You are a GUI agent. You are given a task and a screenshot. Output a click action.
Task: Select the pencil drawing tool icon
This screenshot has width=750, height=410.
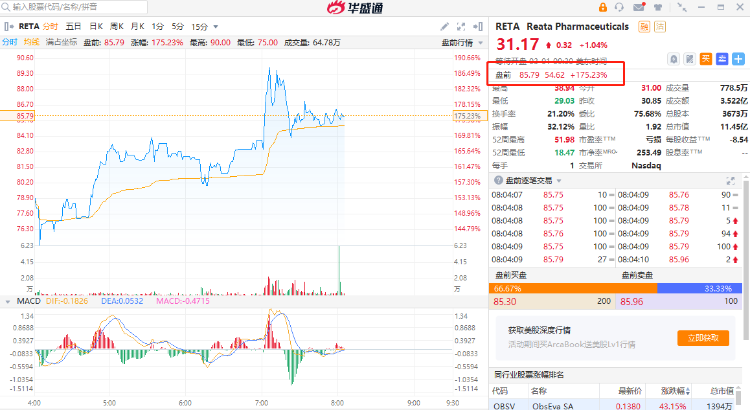[x=444, y=26]
